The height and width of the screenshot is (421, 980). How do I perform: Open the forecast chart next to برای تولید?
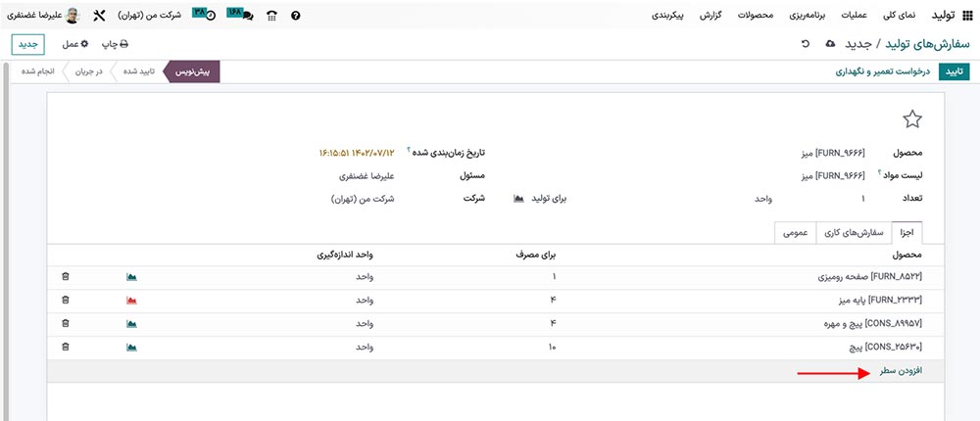pos(518,199)
